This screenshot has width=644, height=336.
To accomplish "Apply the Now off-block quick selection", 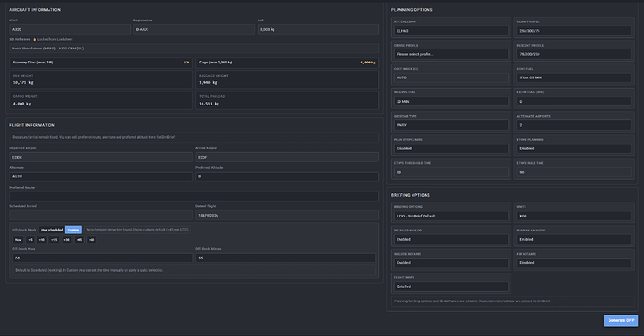I will (18, 240).
